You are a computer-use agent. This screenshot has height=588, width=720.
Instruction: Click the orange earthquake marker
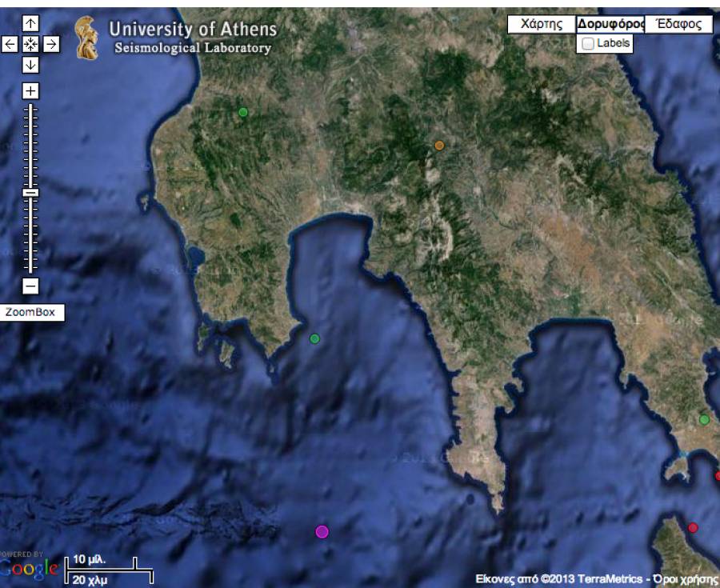click(x=439, y=146)
